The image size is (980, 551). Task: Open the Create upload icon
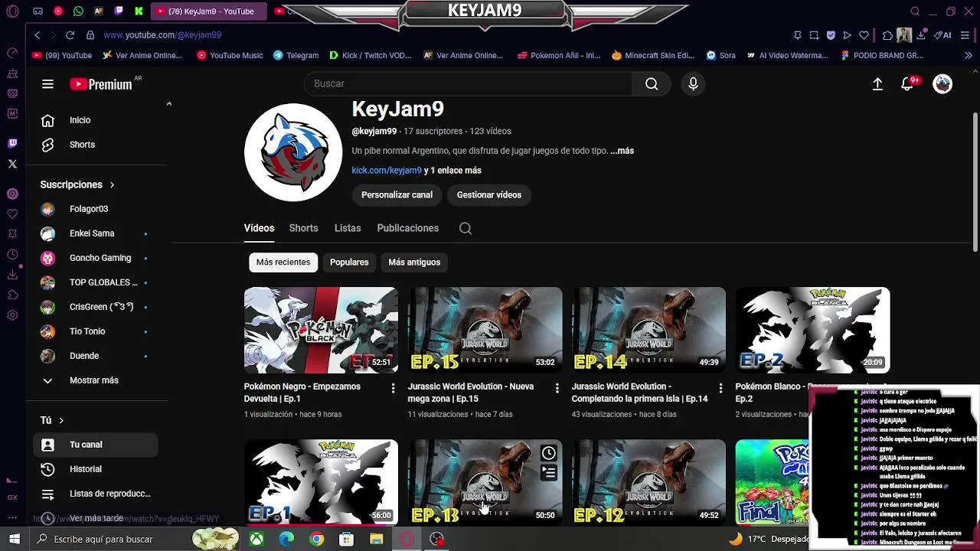coord(877,84)
